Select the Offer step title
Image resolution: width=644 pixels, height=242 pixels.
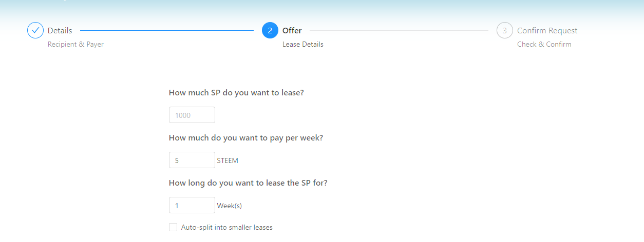click(292, 31)
